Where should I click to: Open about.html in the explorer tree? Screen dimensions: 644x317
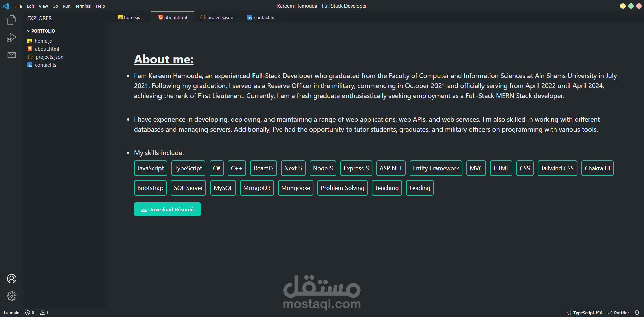[43, 49]
